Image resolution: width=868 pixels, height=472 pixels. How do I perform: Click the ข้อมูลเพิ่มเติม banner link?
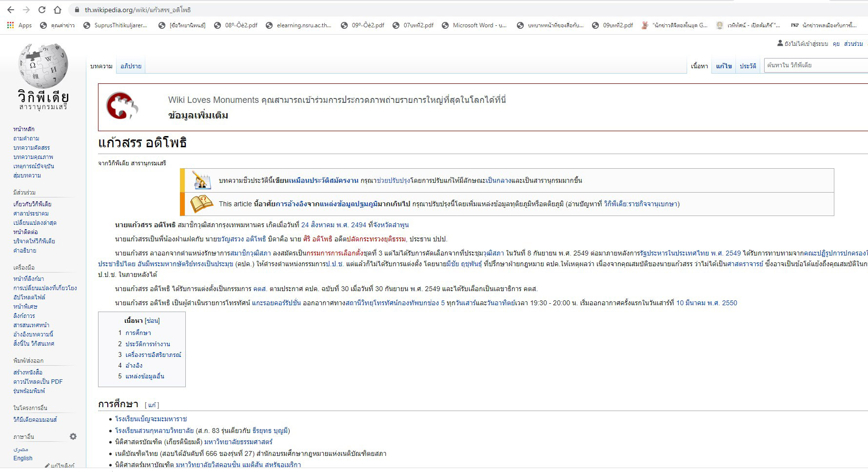pos(198,116)
